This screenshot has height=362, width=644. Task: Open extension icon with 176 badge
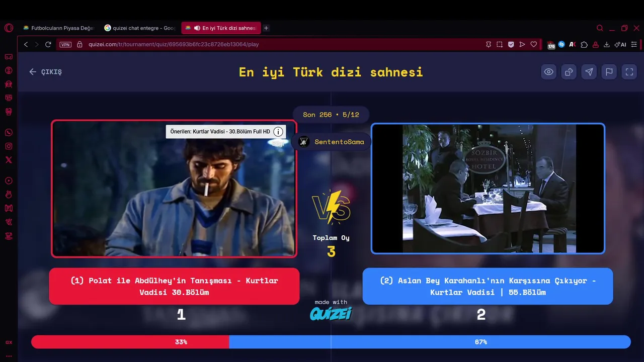tap(551, 45)
